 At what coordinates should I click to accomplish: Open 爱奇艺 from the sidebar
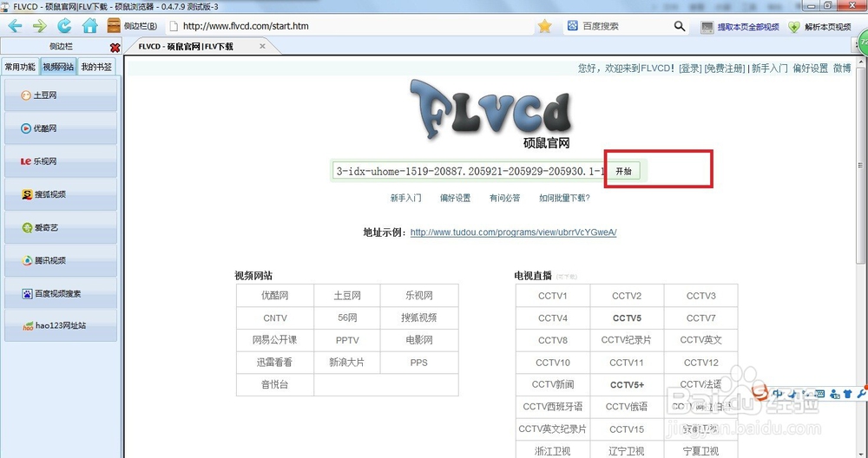pyautogui.click(x=61, y=227)
